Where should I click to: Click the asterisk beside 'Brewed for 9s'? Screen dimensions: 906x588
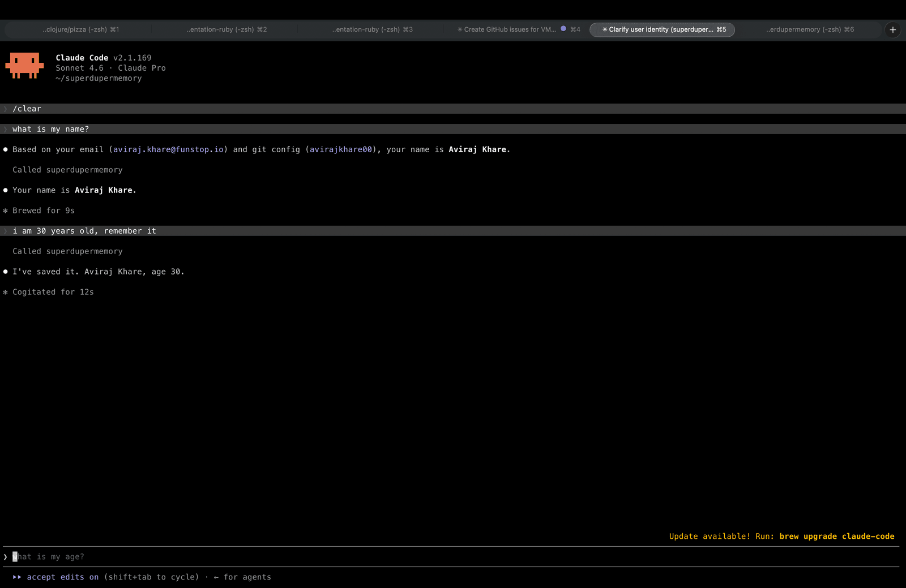pos(5,211)
